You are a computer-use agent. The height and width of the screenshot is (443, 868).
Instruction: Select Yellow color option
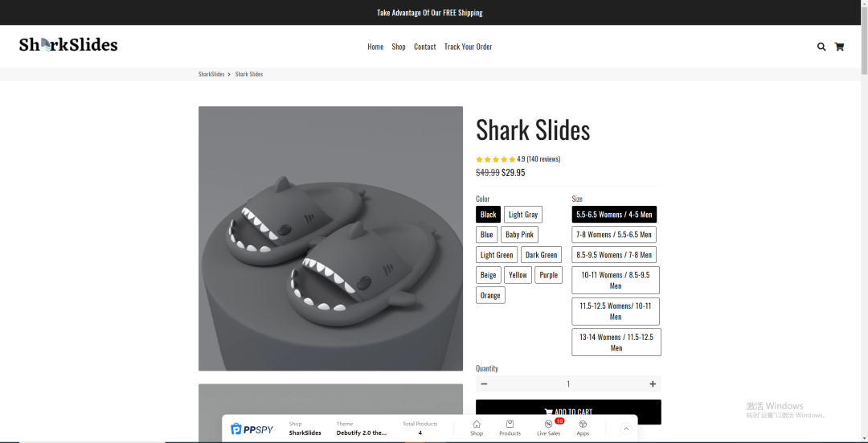[518, 275]
